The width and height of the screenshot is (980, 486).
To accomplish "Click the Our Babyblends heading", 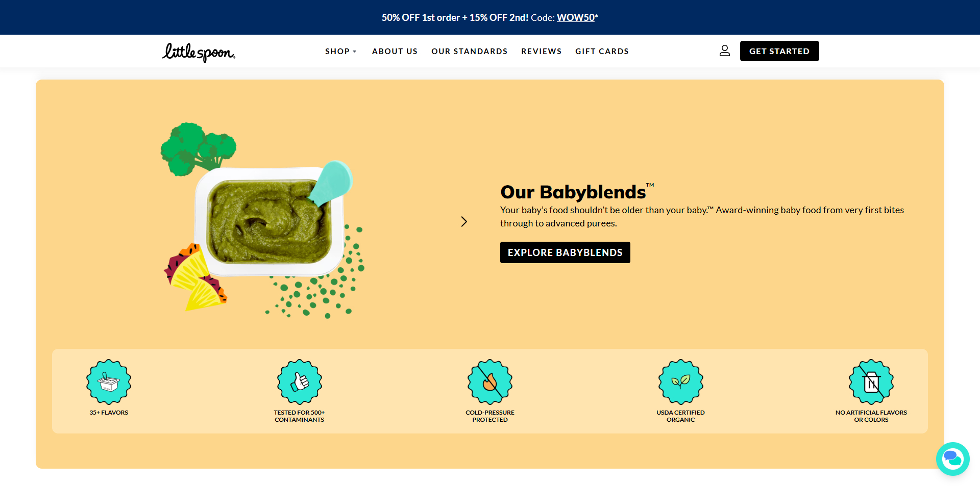I will click(573, 192).
